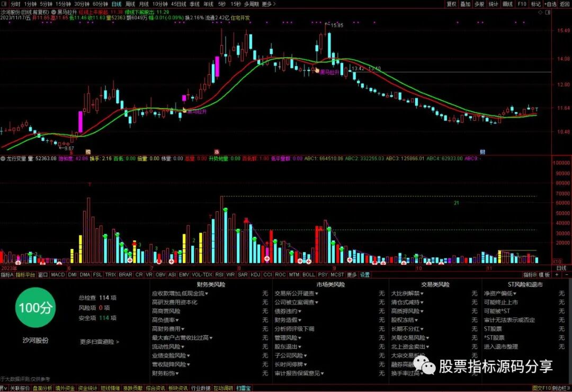Click the 画线 drawing tool button

(x=507, y=4)
